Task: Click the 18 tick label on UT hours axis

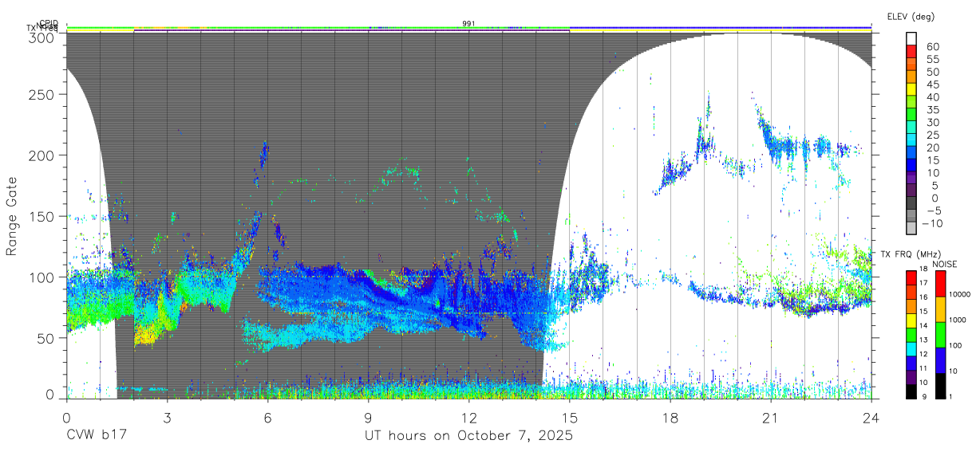Action: coord(670,418)
